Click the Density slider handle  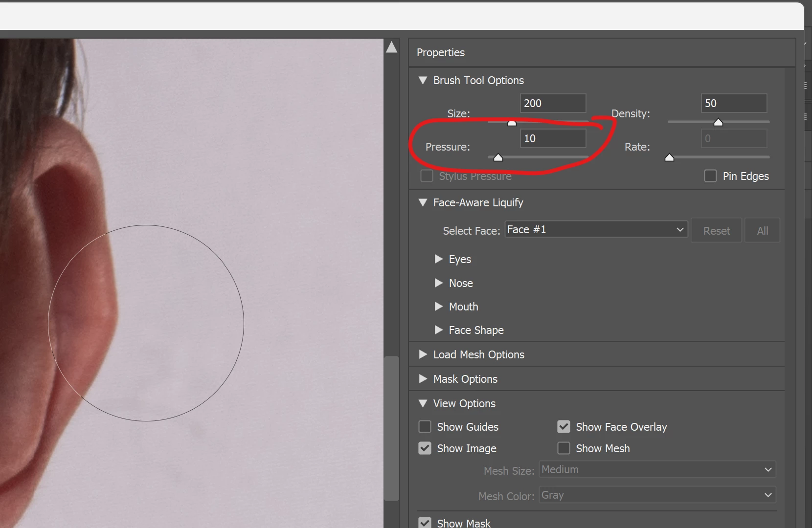tap(718, 122)
